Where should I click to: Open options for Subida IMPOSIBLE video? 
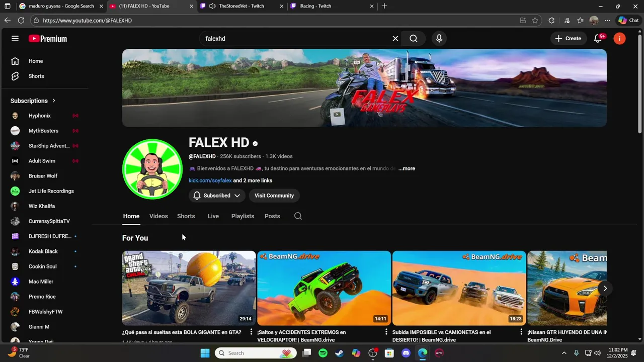pyautogui.click(x=521, y=332)
